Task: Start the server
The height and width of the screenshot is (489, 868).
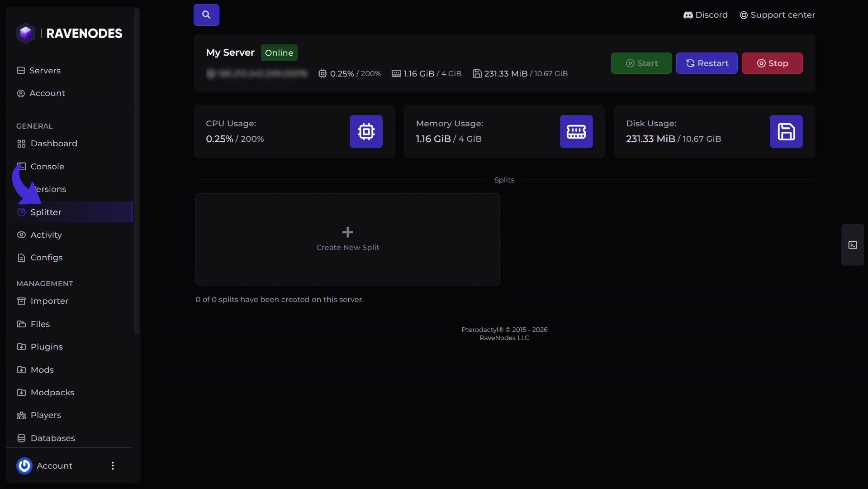Action: 641,63
